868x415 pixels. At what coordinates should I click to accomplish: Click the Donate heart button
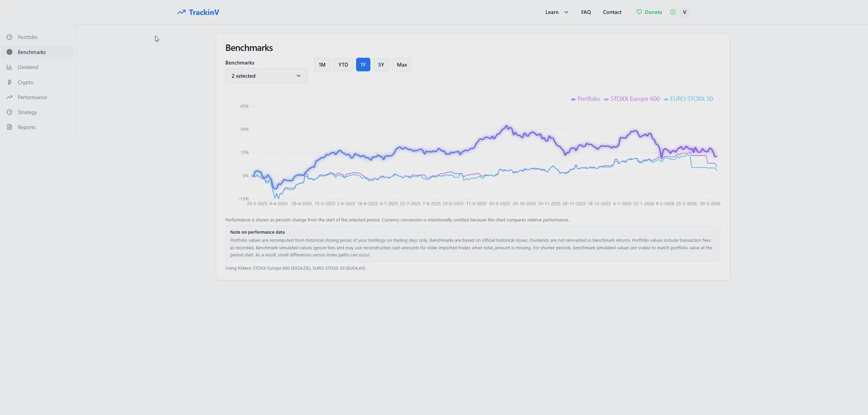coord(649,12)
